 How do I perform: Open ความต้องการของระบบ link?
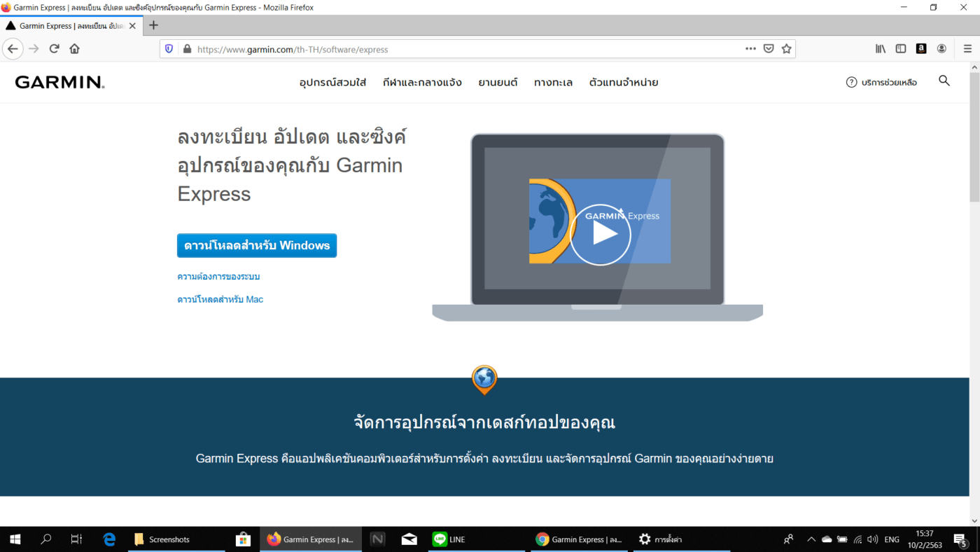tap(218, 277)
